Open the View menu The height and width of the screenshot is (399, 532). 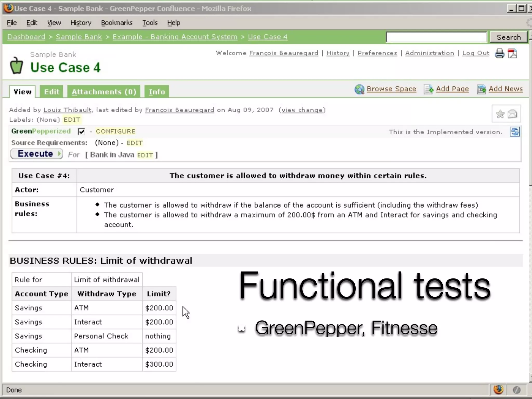point(54,23)
